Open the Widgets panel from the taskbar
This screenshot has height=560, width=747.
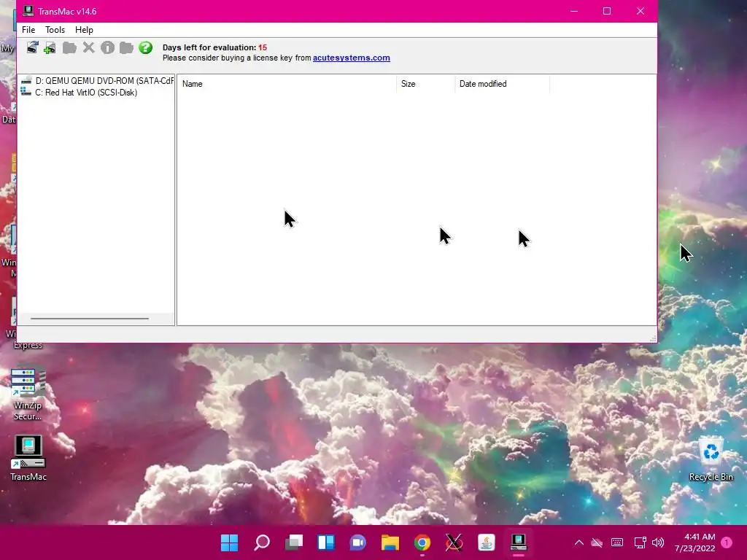(x=326, y=542)
